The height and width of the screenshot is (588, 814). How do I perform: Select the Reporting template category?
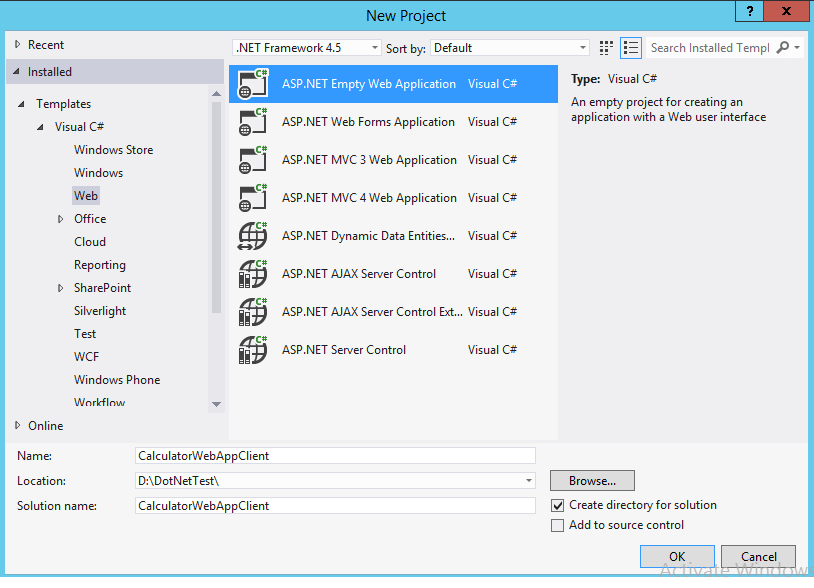point(100,265)
